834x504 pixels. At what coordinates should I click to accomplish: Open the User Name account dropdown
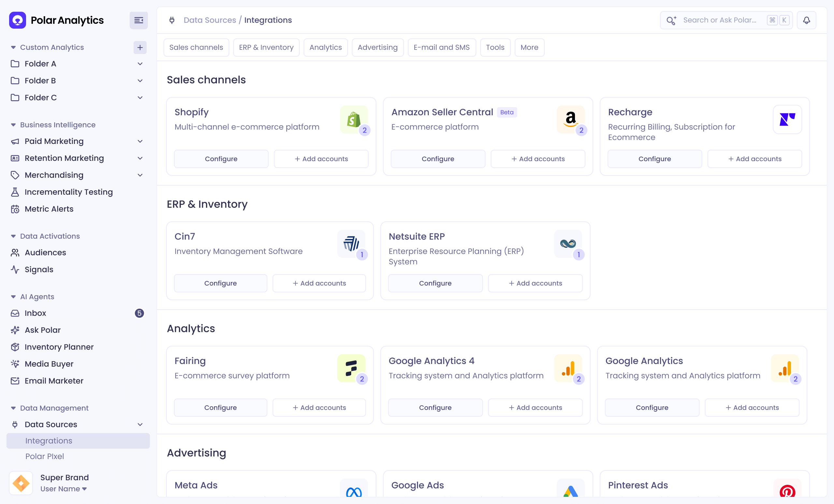pyautogui.click(x=63, y=489)
